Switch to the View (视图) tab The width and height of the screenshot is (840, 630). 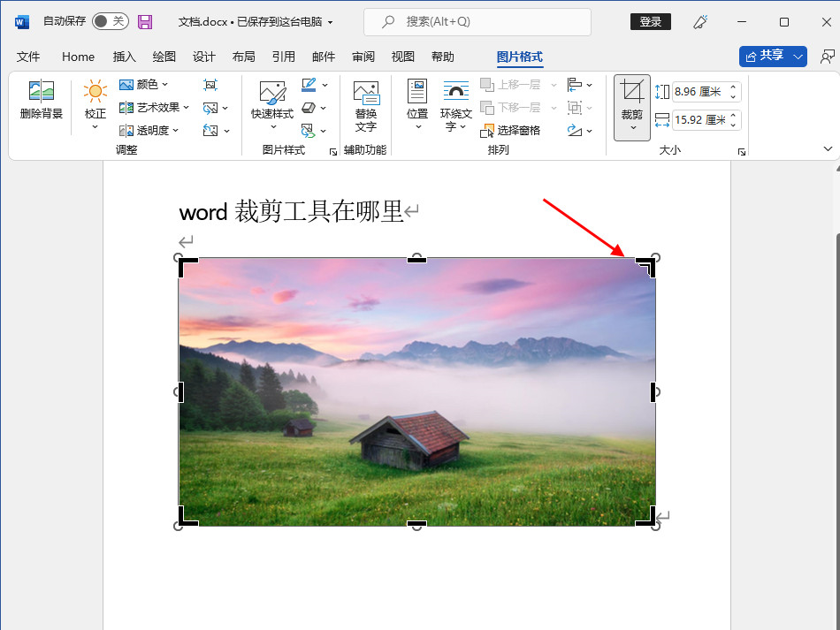pos(403,57)
